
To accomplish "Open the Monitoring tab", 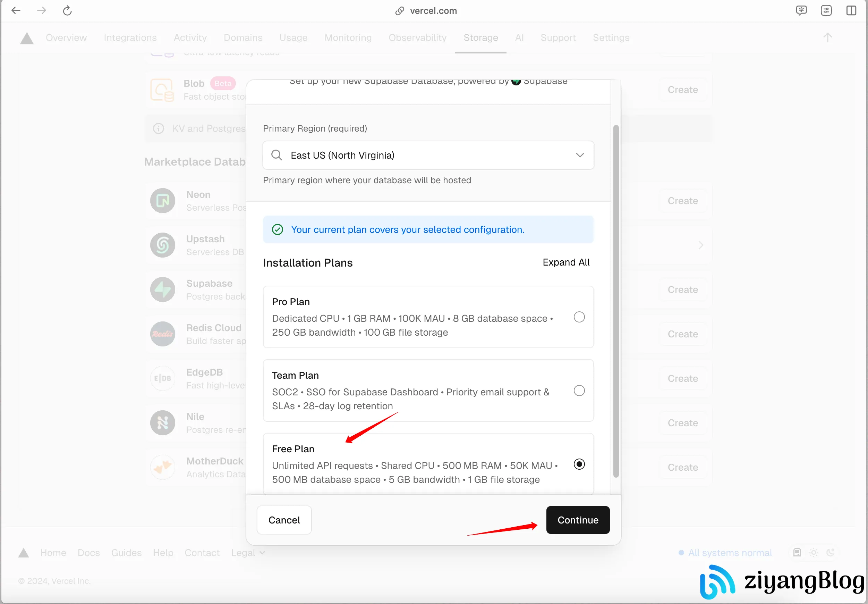I will point(348,38).
